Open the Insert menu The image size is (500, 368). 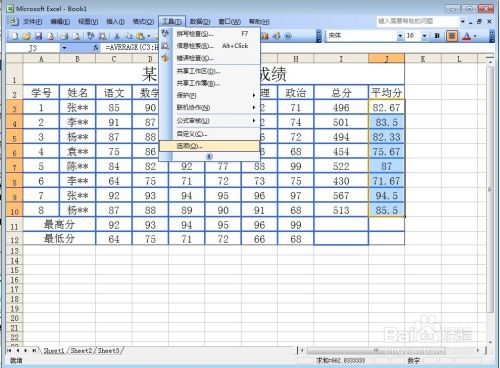pyautogui.click(x=115, y=21)
